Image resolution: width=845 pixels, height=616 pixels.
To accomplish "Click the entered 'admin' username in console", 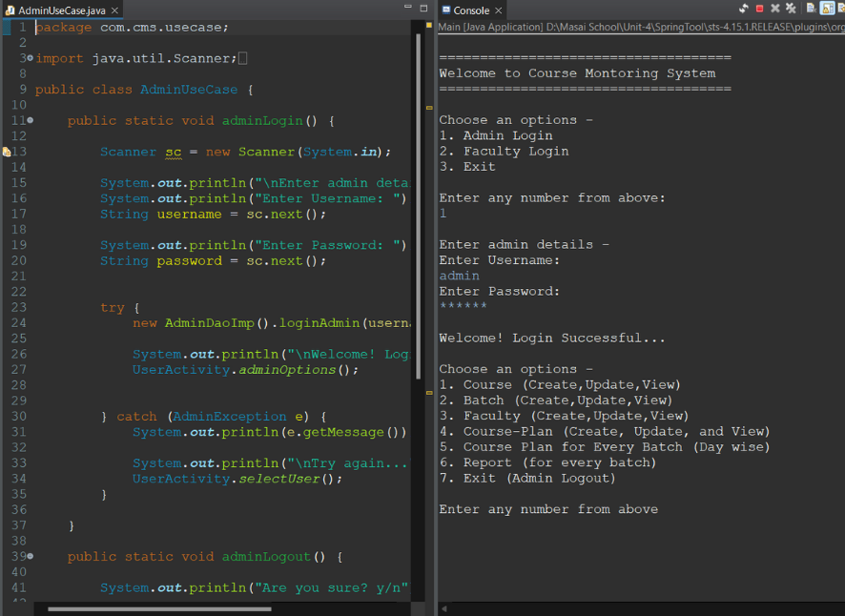I will [459, 276].
